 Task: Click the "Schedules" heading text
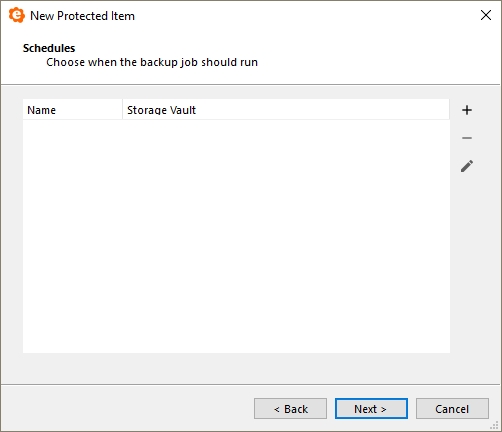click(x=49, y=48)
